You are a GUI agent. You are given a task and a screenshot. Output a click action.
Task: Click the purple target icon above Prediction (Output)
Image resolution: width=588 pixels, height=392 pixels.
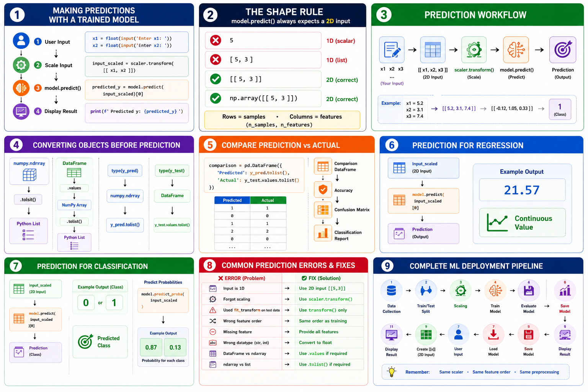pos(563,50)
